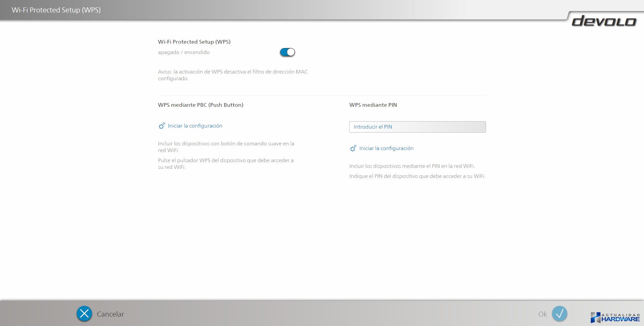This screenshot has width=644, height=326.
Task: Toggle the WPS apagado/encendido switch
Action: (x=287, y=52)
